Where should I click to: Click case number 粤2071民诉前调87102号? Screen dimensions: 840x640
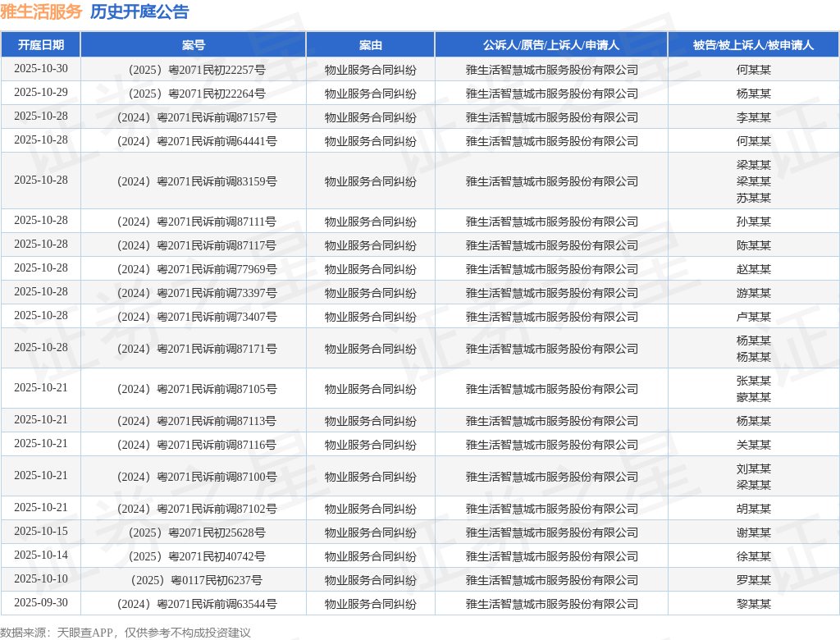coord(217,510)
